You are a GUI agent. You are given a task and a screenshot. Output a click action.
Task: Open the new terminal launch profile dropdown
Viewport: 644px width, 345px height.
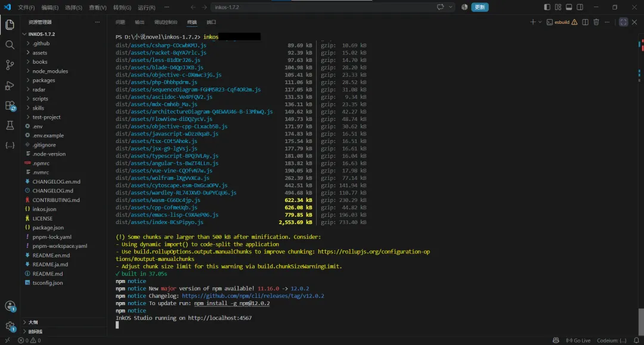coord(540,22)
